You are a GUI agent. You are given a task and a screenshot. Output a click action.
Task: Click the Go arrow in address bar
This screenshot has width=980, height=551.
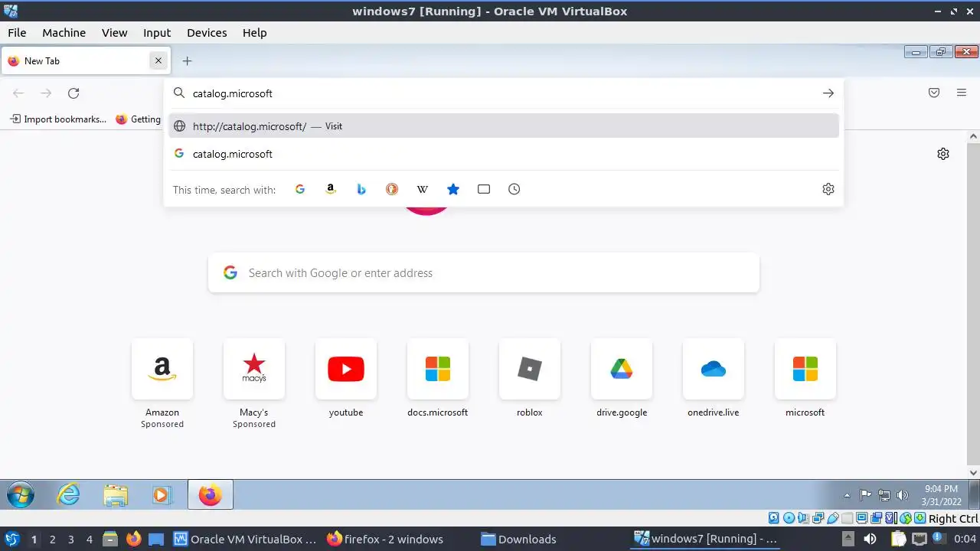point(828,93)
